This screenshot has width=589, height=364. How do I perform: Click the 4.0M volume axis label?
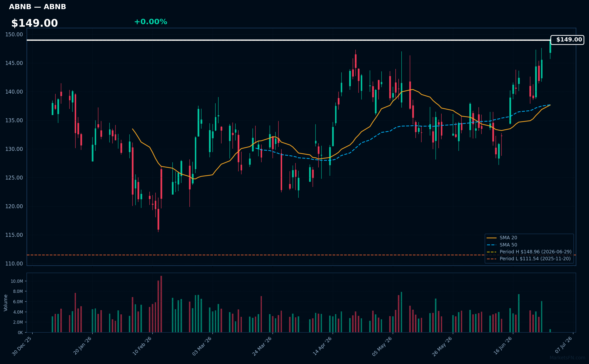click(18, 312)
